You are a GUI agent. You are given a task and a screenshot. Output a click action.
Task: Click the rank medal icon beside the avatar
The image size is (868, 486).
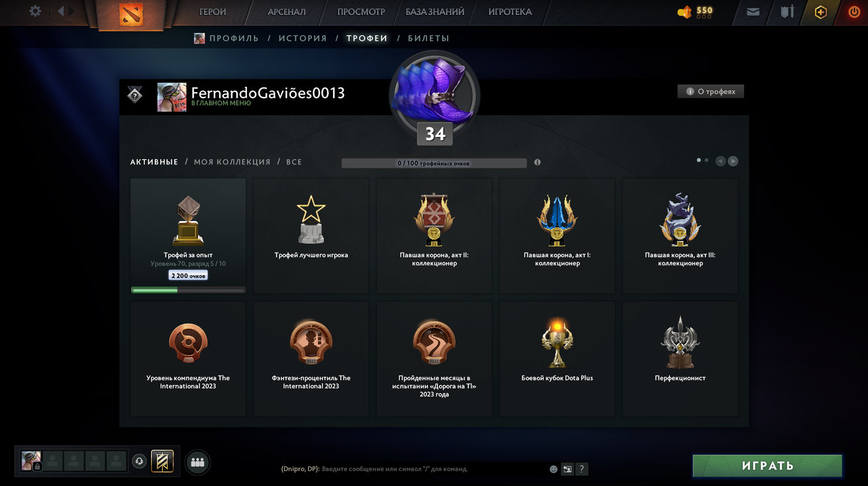[135, 95]
